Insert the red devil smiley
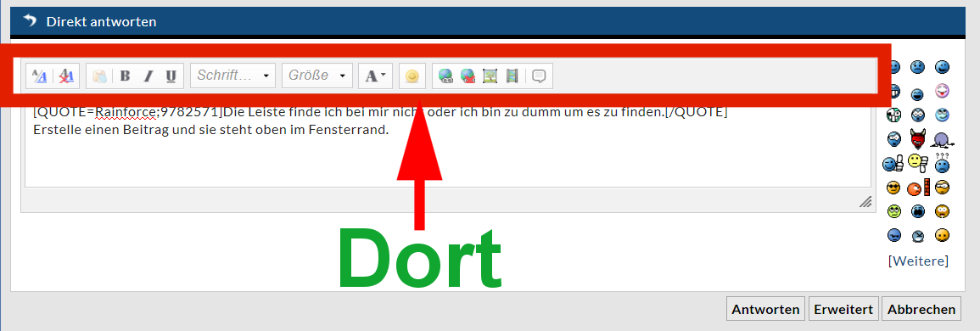 (917, 138)
